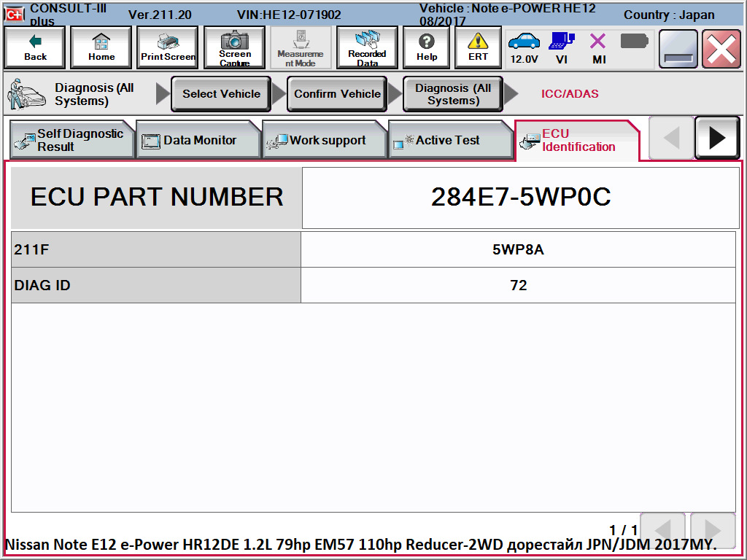Take a Screen Capture with camera icon
This screenshot has width=747, height=560.
(x=234, y=47)
